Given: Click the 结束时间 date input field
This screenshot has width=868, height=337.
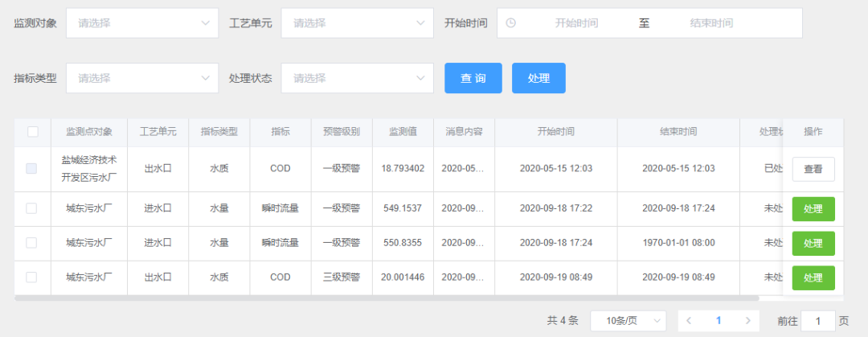Looking at the screenshot, I should coord(711,23).
